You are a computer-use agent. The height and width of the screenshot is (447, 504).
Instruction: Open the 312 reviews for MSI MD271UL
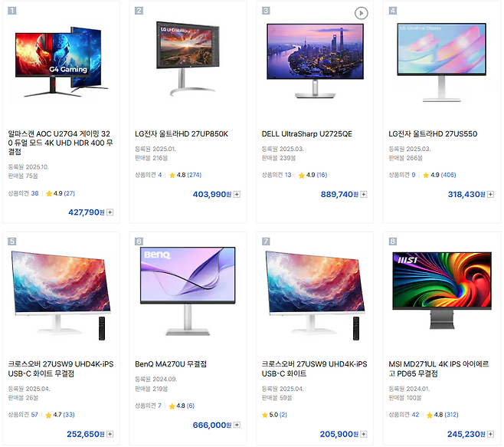(451, 415)
